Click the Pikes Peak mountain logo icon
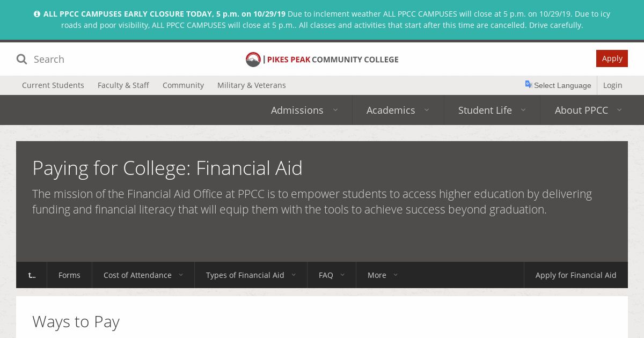The height and width of the screenshot is (338, 644). 253,60
